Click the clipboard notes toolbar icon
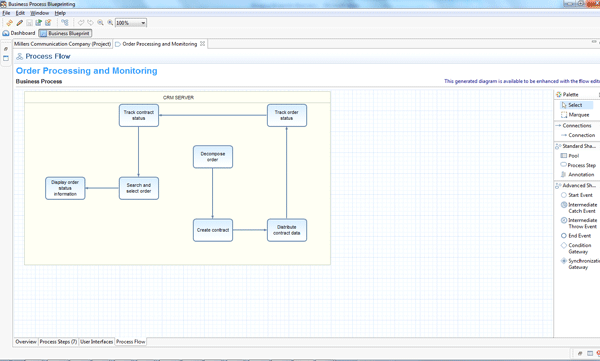The height and width of the screenshot is (361, 600). click(x=48, y=23)
